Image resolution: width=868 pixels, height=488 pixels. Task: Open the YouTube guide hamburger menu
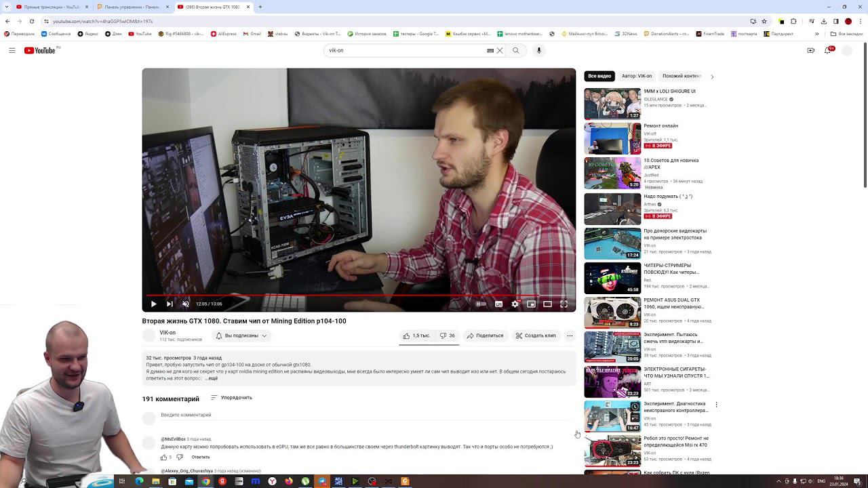(12, 50)
